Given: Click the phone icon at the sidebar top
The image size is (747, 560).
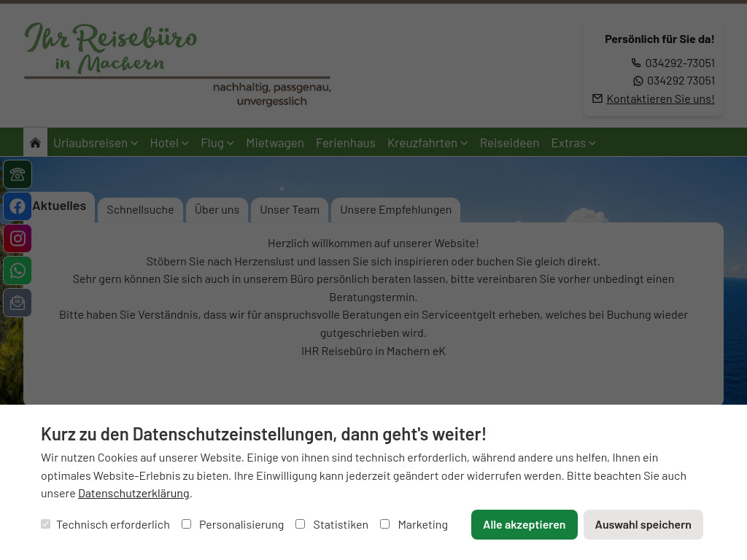Looking at the screenshot, I should tap(18, 174).
